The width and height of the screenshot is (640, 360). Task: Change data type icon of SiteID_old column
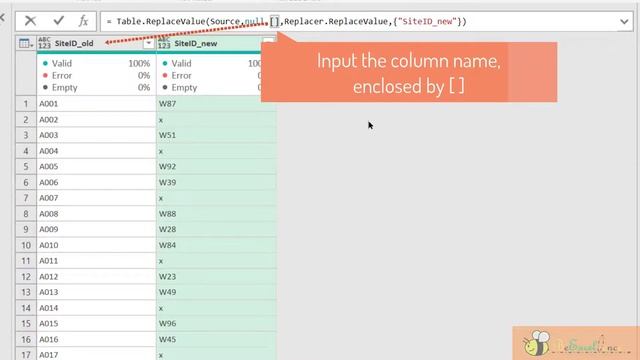[x=44, y=43]
